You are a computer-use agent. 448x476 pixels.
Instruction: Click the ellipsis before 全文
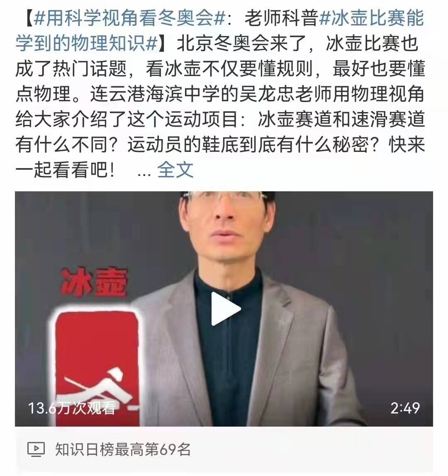click(x=144, y=173)
